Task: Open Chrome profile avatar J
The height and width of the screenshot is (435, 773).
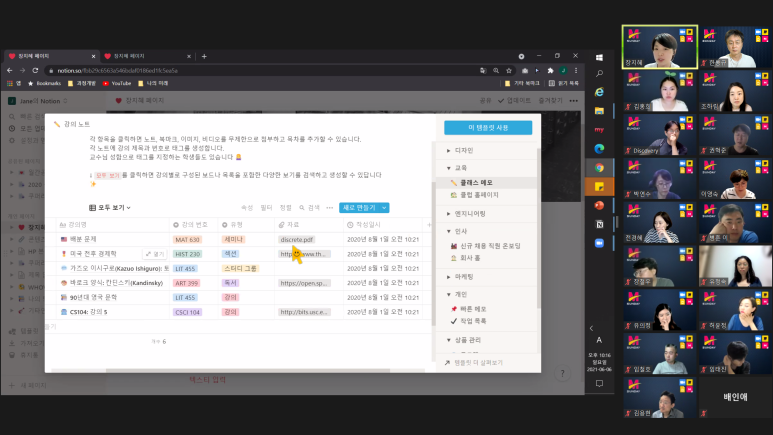Action: coord(563,71)
